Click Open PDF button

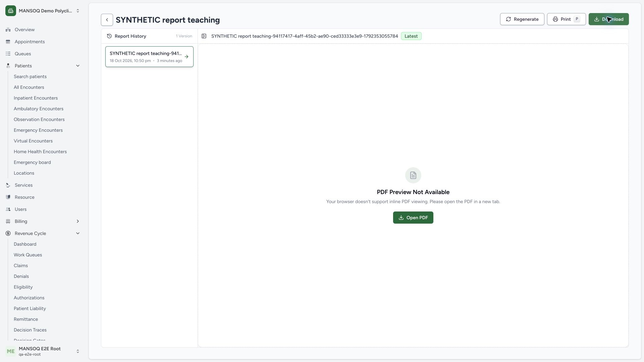[413, 218]
